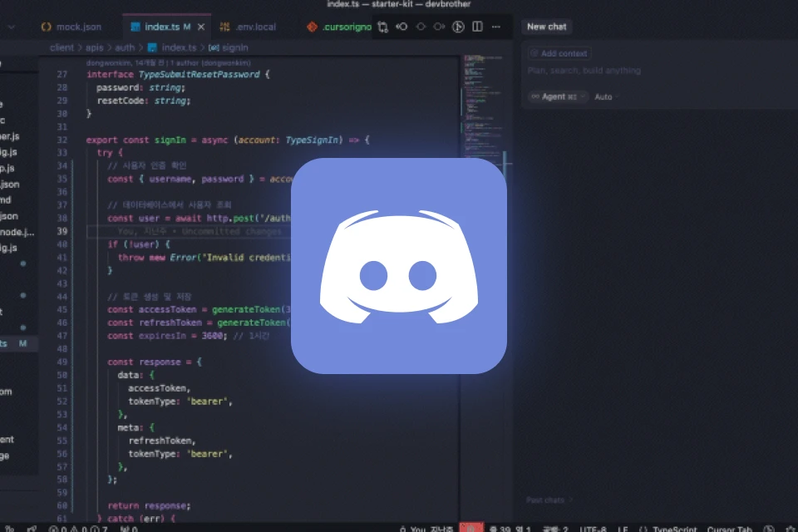Screen dimensions: 798x532
Task: Click the client breadcrumb
Action: [62, 47]
